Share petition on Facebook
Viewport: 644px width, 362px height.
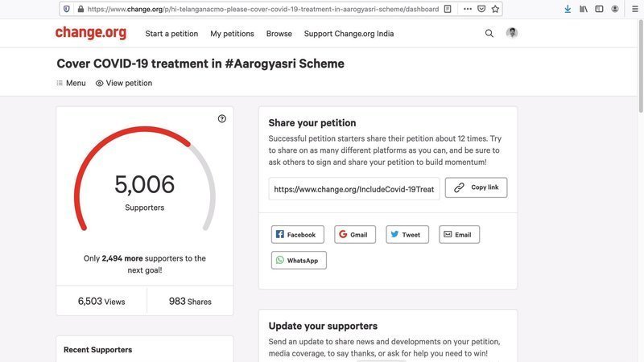click(297, 235)
